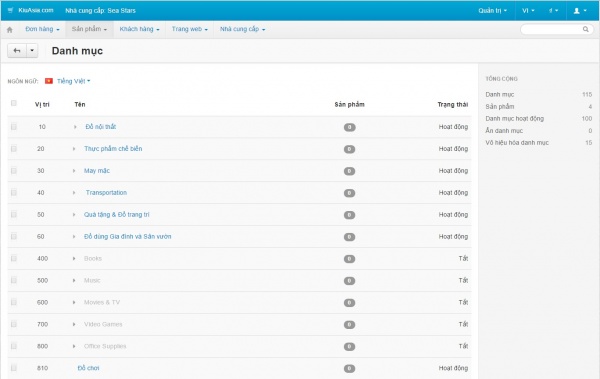Click the back arrow button
The height and width of the screenshot is (379, 600).
pos(17,51)
